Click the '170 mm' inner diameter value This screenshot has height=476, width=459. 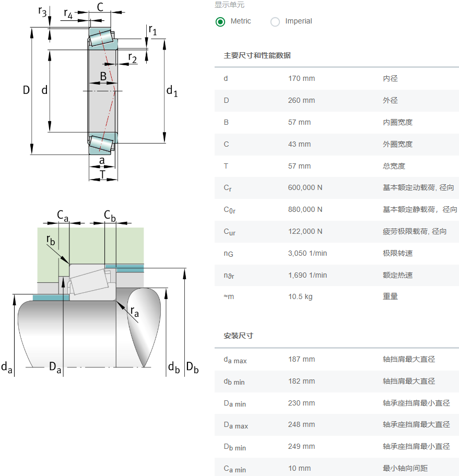[301, 78]
